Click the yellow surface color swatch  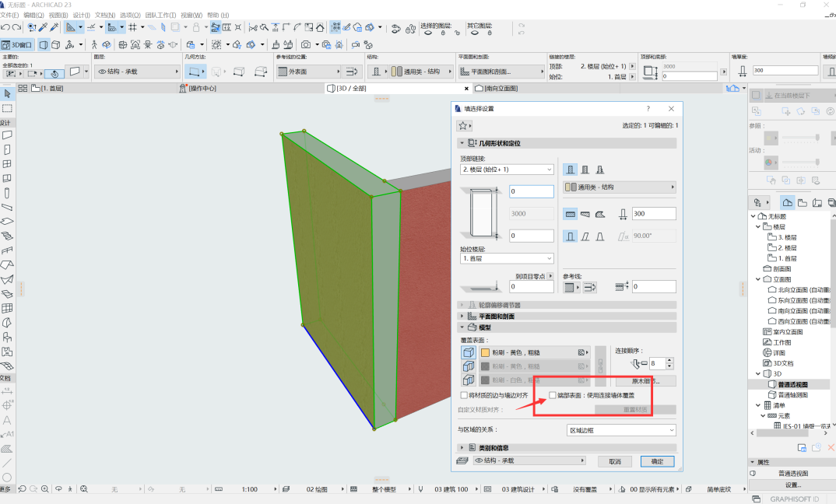485,352
